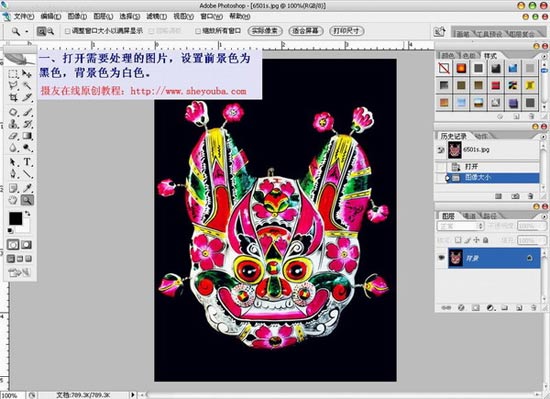550x399 pixels.
Task: Open 图像(I) menu
Action: (77, 16)
